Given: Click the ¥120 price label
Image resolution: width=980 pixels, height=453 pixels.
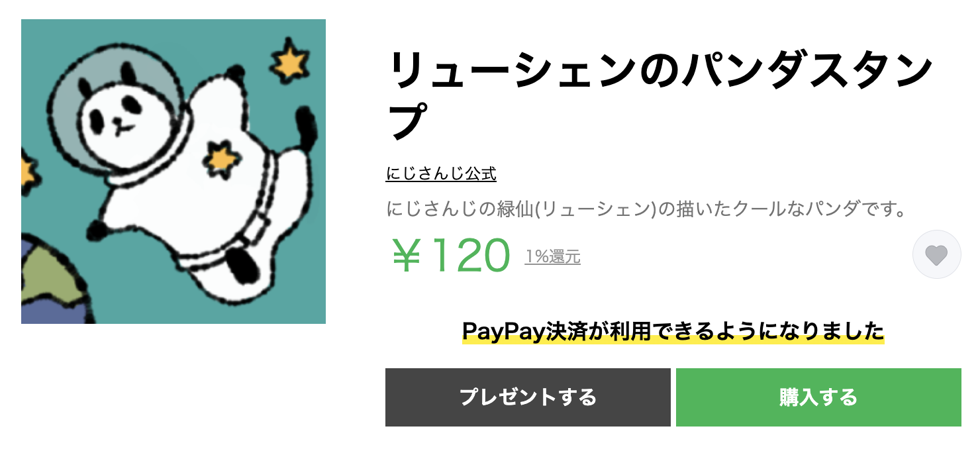Looking at the screenshot, I should 451,256.
